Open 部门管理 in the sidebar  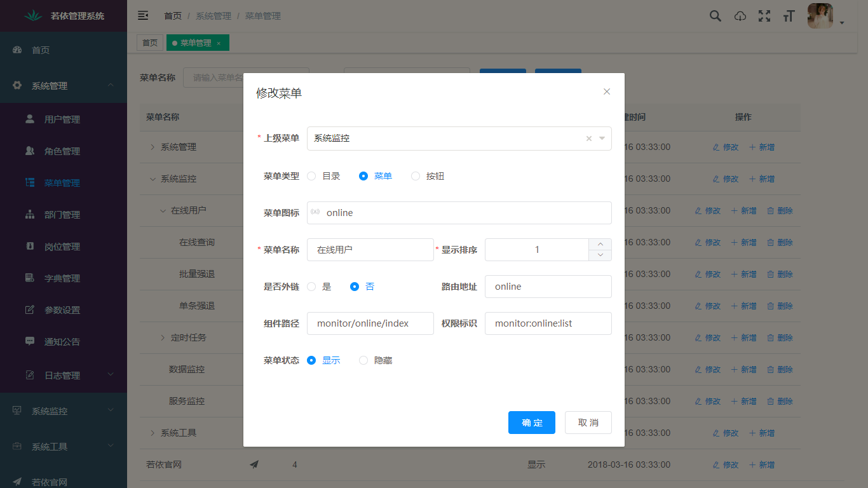(x=64, y=215)
